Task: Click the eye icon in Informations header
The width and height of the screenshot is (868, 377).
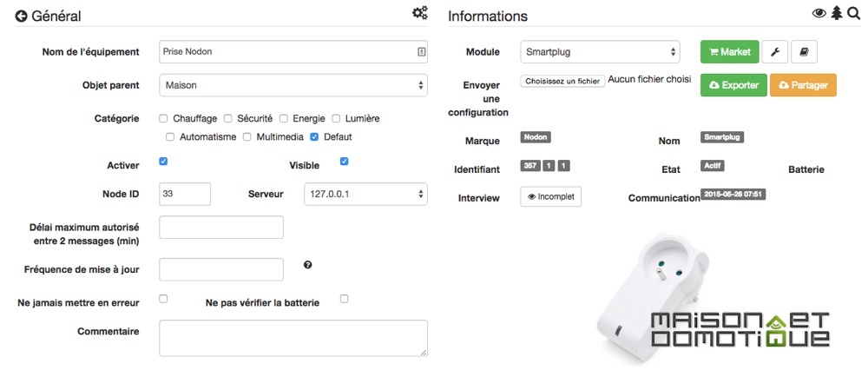Action: pyautogui.click(x=820, y=14)
